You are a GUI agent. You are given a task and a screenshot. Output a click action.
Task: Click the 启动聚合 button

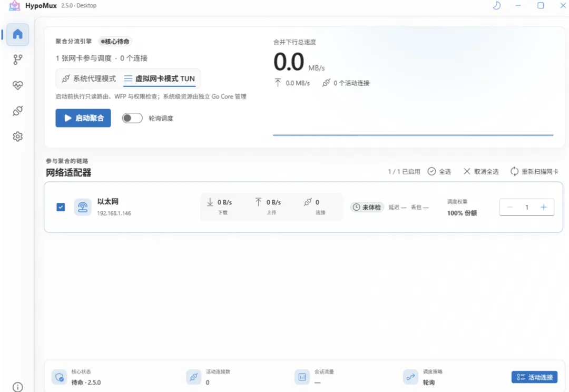[83, 118]
